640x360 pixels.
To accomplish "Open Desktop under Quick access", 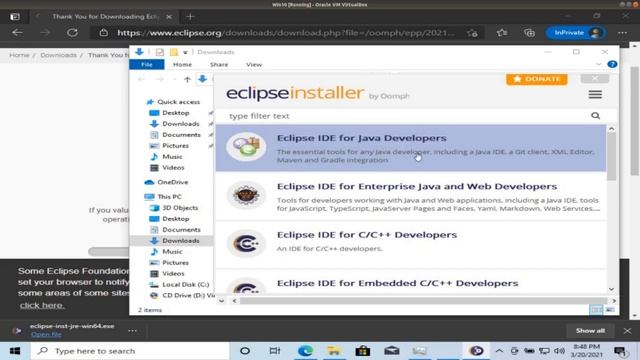I will (176, 113).
